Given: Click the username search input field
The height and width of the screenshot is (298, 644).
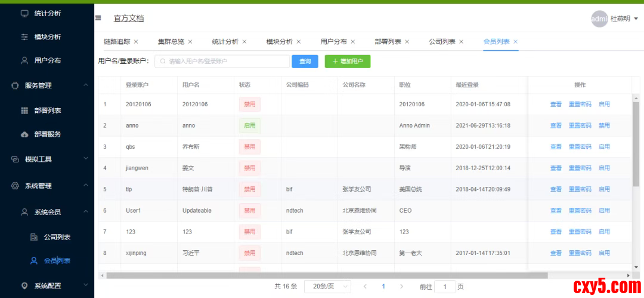Looking at the screenshot, I should (221, 61).
